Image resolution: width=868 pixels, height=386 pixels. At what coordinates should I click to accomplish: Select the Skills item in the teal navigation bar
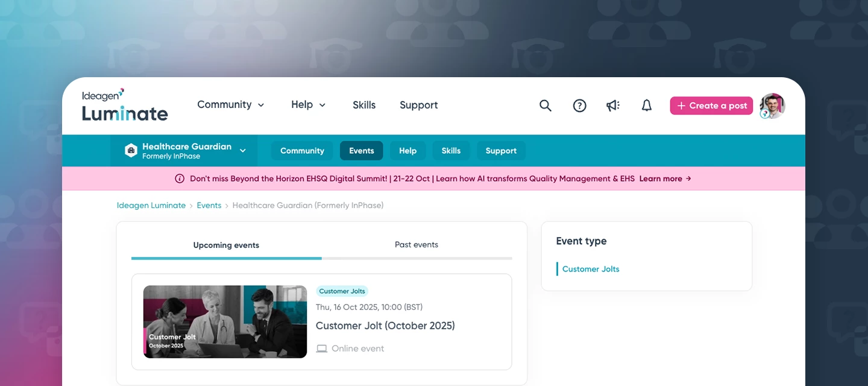pyautogui.click(x=451, y=150)
